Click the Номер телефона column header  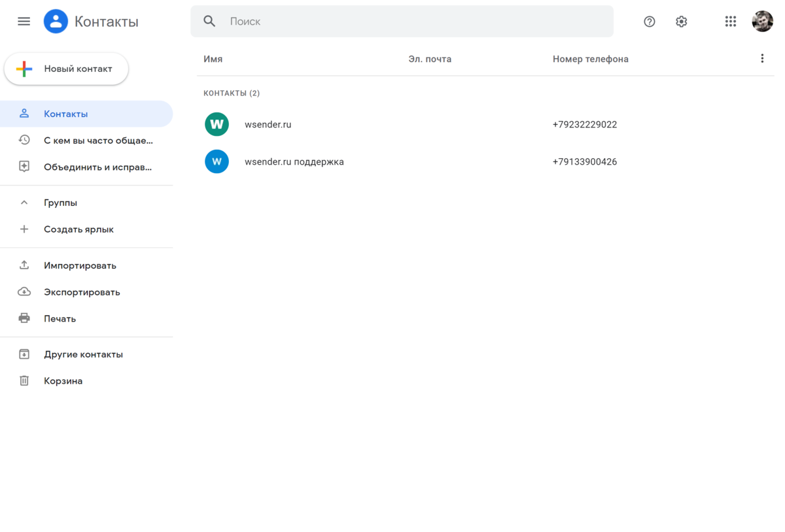pyautogui.click(x=591, y=59)
